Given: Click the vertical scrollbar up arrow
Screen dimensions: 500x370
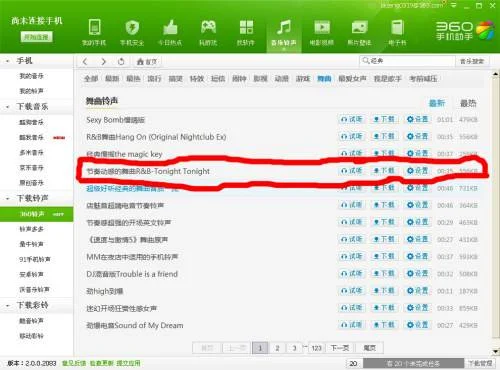Looking at the screenshot, I should (495, 74).
